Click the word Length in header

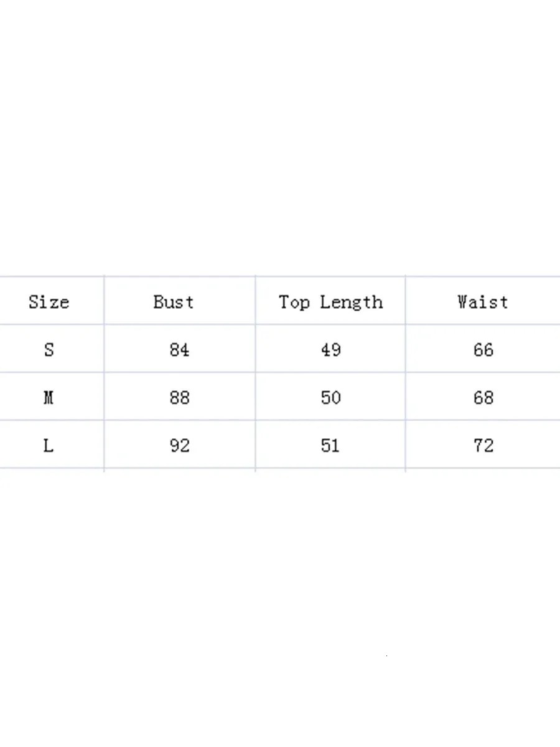pyautogui.click(x=352, y=303)
